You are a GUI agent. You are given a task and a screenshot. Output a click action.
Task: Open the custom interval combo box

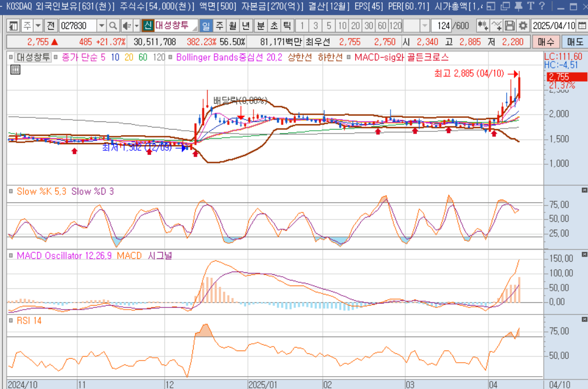416,26
